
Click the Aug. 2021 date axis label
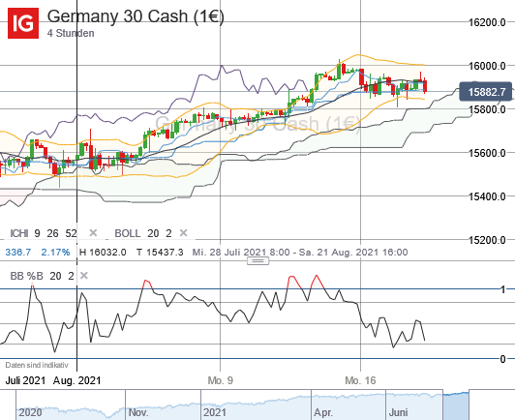[x=76, y=380]
